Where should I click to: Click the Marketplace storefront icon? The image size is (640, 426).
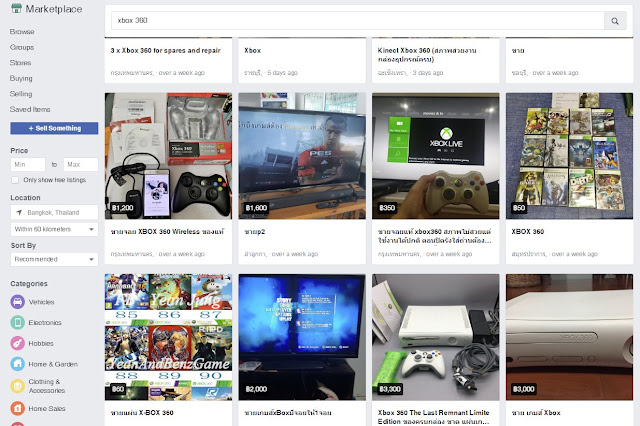point(16,8)
